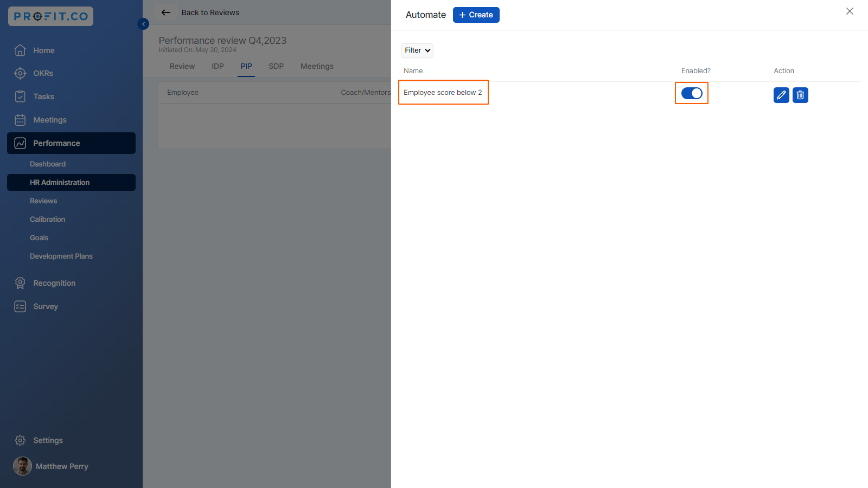Click the 'Back to Reviews' link

210,12
